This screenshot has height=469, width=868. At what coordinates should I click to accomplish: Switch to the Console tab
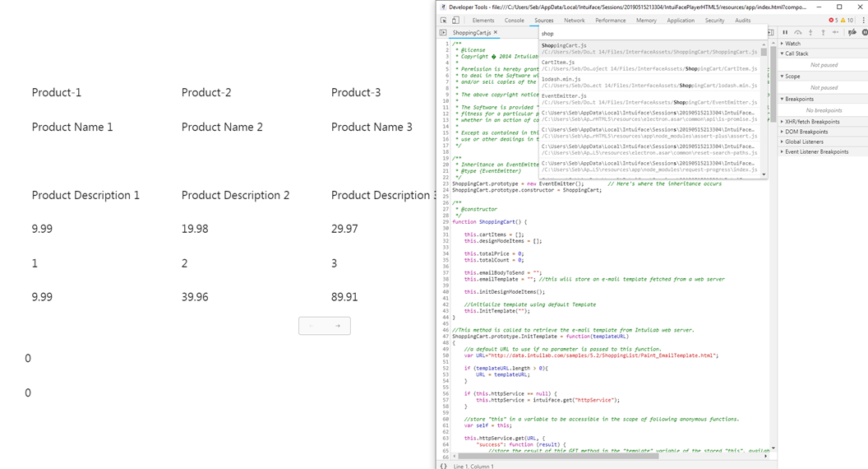pos(514,21)
